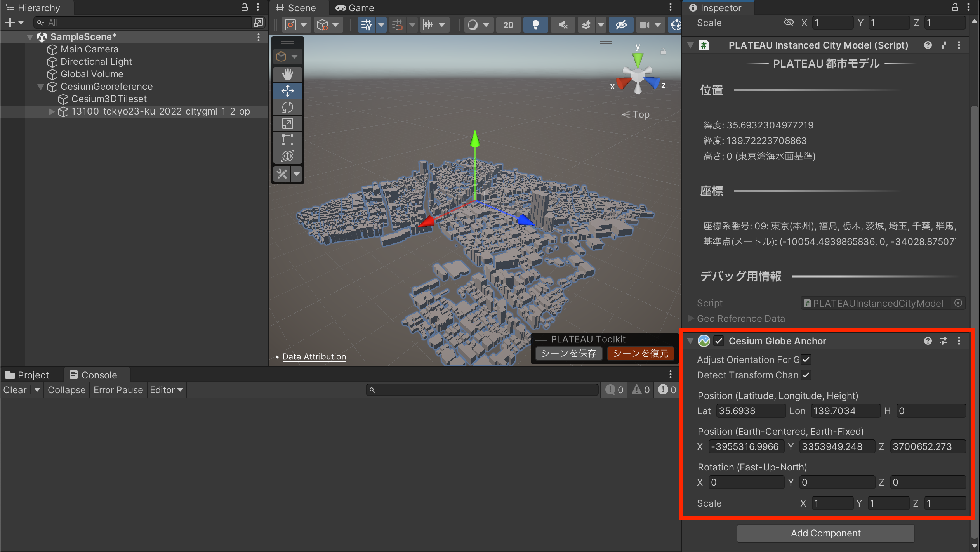This screenshot has height=552, width=980.
Task: Select the Hand view tool
Action: pos(287,74)
